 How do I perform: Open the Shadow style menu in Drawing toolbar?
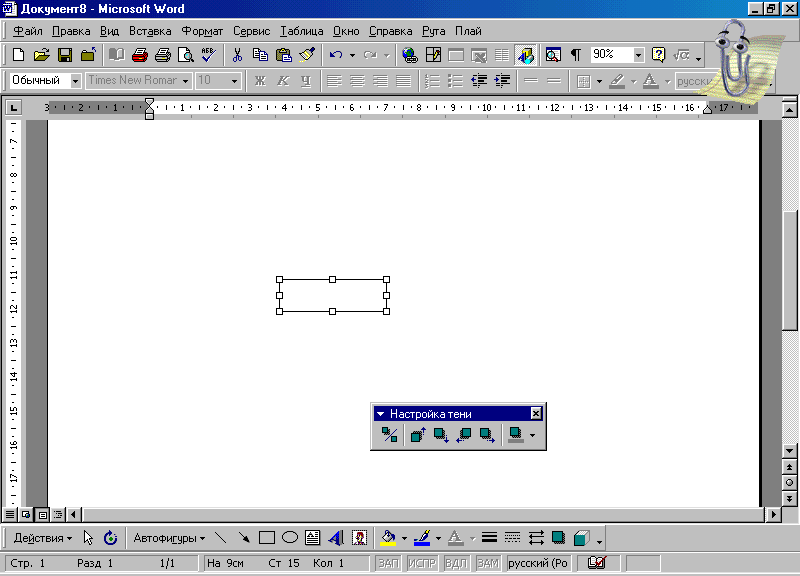pos(559,538)
